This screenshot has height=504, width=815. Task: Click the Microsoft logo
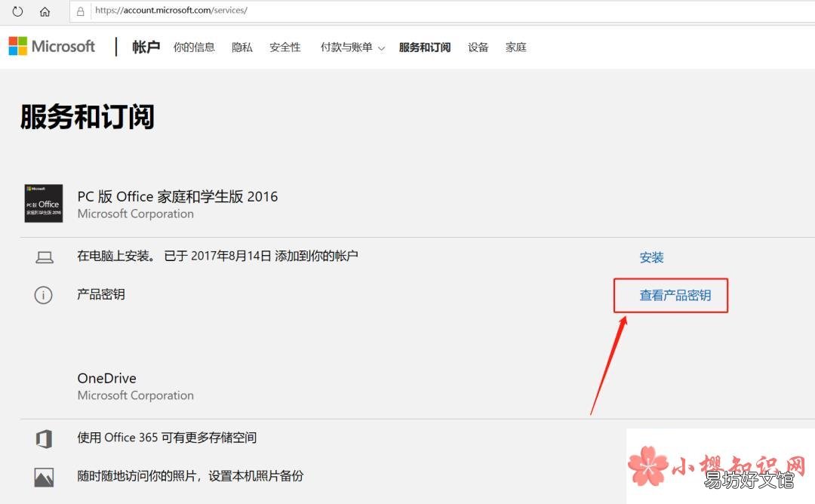pos(51,46)
